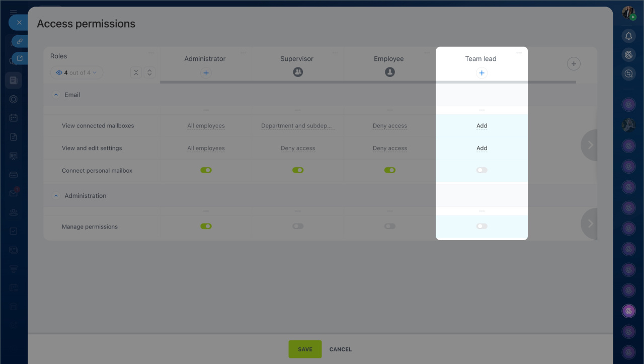Open the '4 out of 4' roles dropdown
This screenshot has height=364, width=644.
pos(76,72)
